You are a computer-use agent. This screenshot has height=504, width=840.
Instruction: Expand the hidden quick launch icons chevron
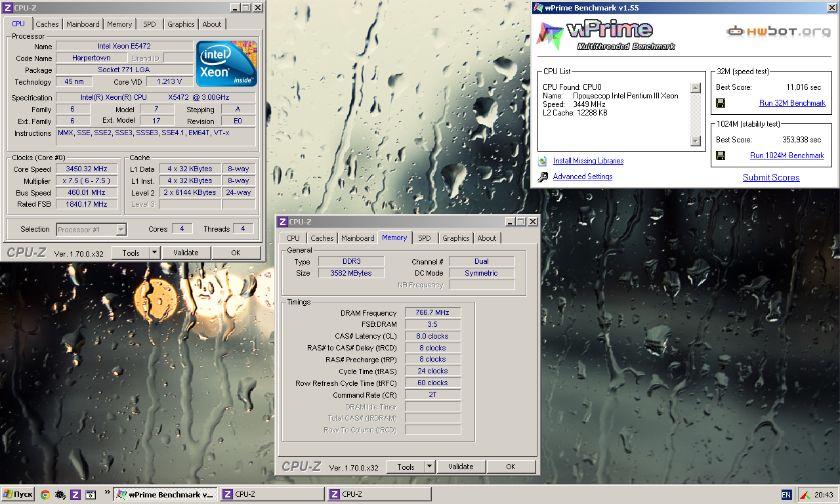(x=107, y=492)
